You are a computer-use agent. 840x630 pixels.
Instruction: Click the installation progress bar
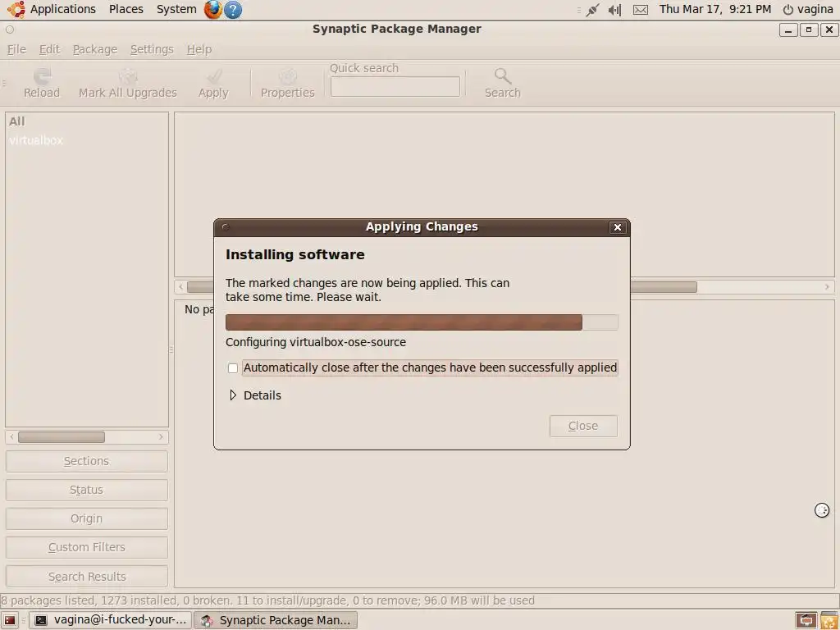coord(422,322)
